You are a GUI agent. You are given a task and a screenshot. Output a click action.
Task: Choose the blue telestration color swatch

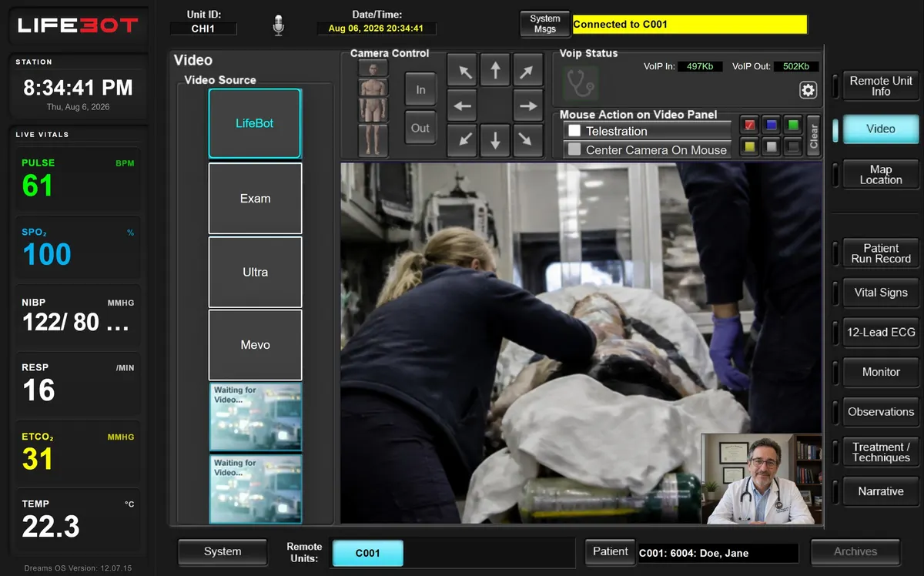pyautogui.click(x=772, y=125)
